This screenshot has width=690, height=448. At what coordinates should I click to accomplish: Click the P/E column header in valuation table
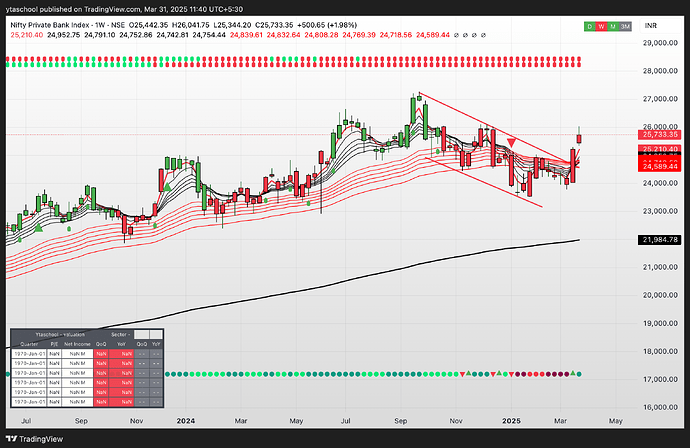(54, 344)
